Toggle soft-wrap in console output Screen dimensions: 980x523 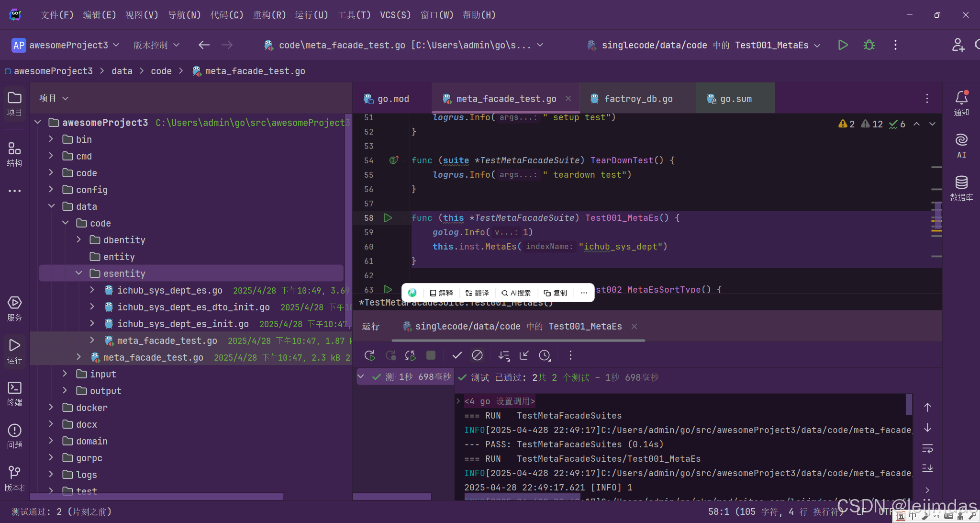click(927, 449)
